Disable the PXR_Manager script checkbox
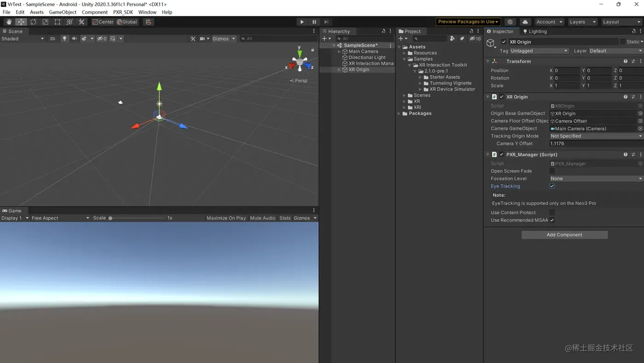The image size is (644, 363). (502, 154)
